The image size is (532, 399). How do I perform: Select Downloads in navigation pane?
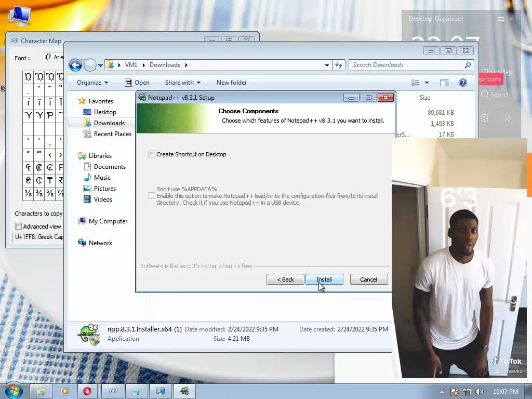click(x=109, y=123)
